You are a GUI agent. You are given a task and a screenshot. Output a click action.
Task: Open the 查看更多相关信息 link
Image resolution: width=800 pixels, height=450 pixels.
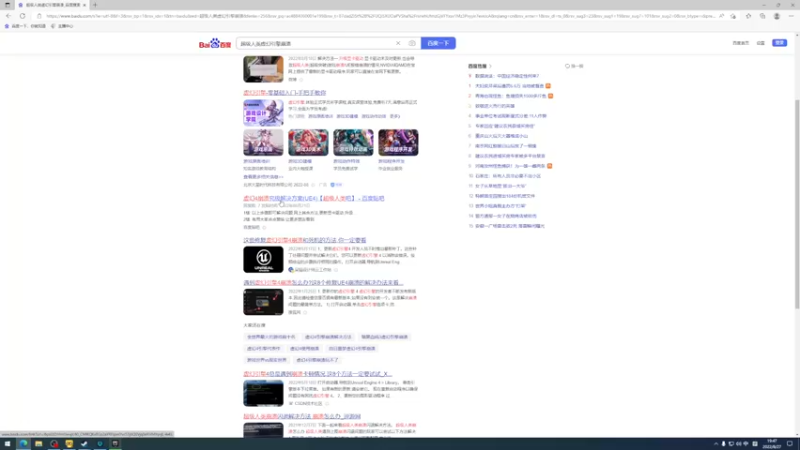(x=263, y=177)
